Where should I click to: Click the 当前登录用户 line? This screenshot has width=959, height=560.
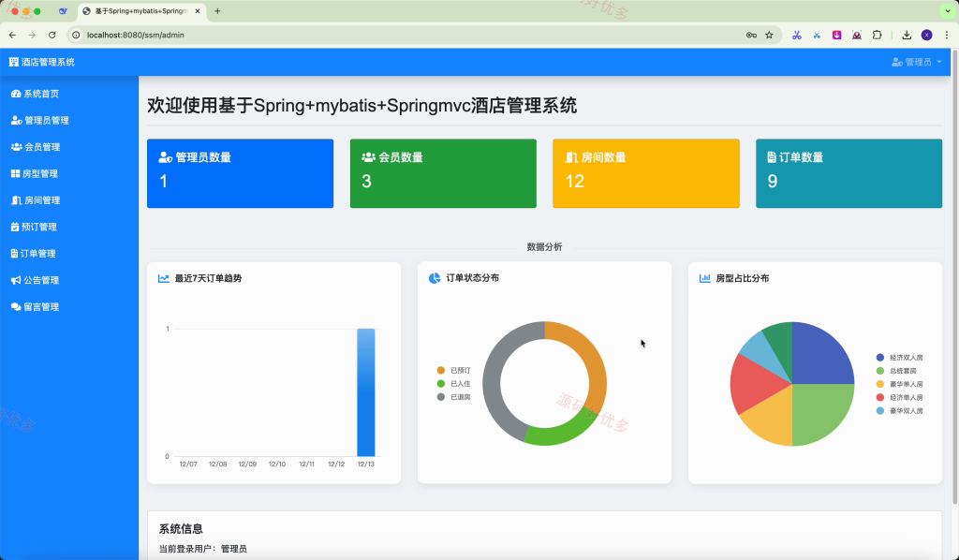(x=203, y=549)
